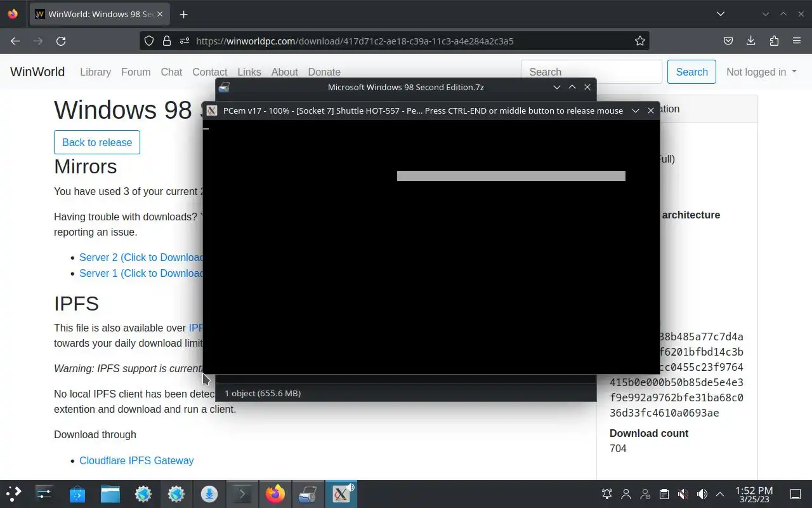812x508 pixels.
Task: Bookmark this page with the star icon
Action: click(640, 41)
